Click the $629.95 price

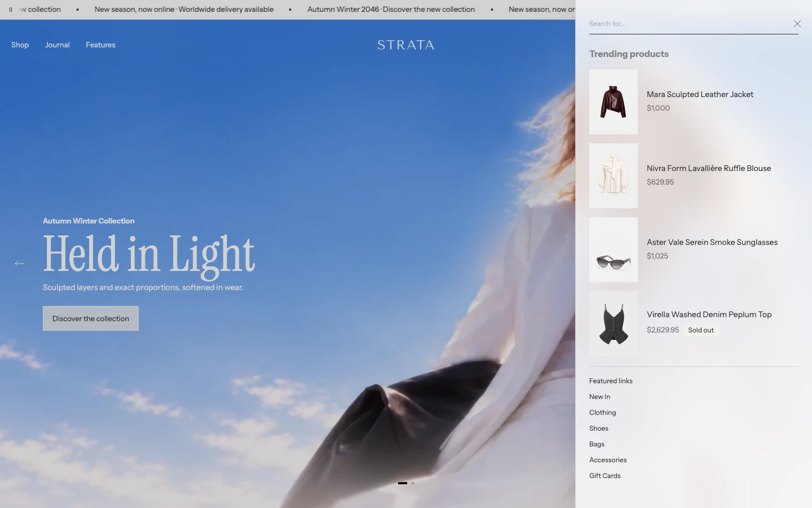point(660,182)
